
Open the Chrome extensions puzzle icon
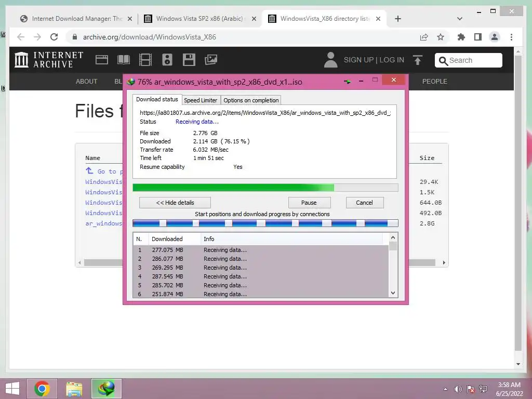tap(461, 37)
